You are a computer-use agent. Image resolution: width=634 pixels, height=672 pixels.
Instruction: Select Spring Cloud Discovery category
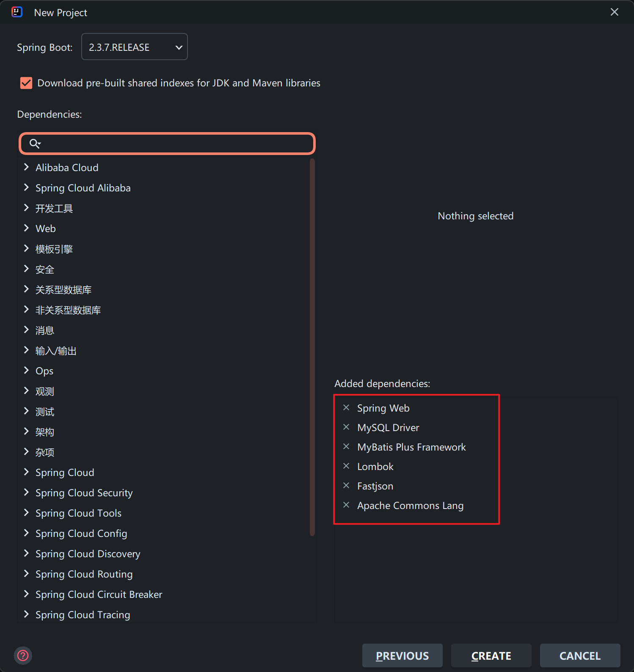pyautogui.click(x=88, y=554)
